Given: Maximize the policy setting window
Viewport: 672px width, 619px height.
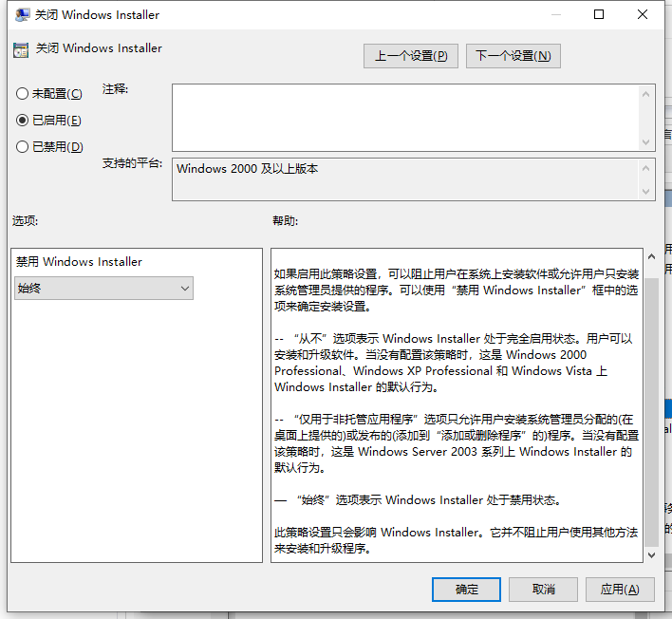Looking at the screenshot, I should pos(599,15).
